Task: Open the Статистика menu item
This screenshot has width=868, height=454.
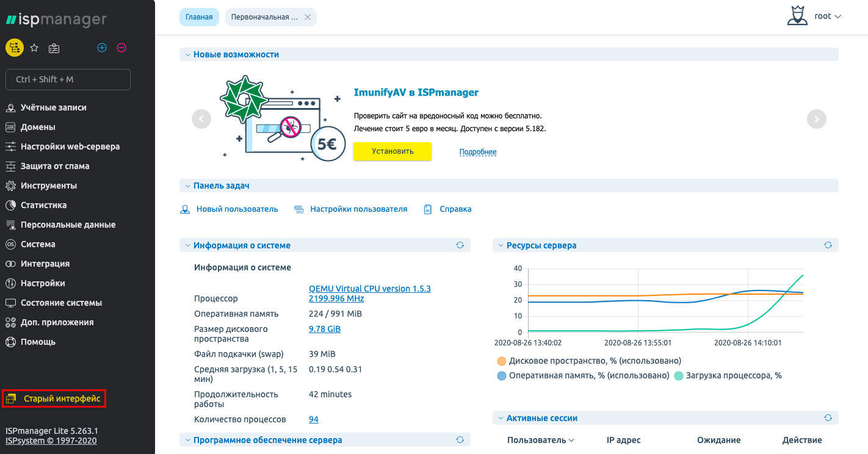Action: (x=44, y=205)
